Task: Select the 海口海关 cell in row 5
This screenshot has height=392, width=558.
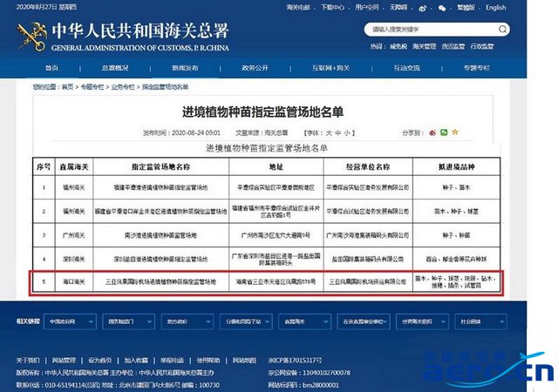Action: coord(74,281)
